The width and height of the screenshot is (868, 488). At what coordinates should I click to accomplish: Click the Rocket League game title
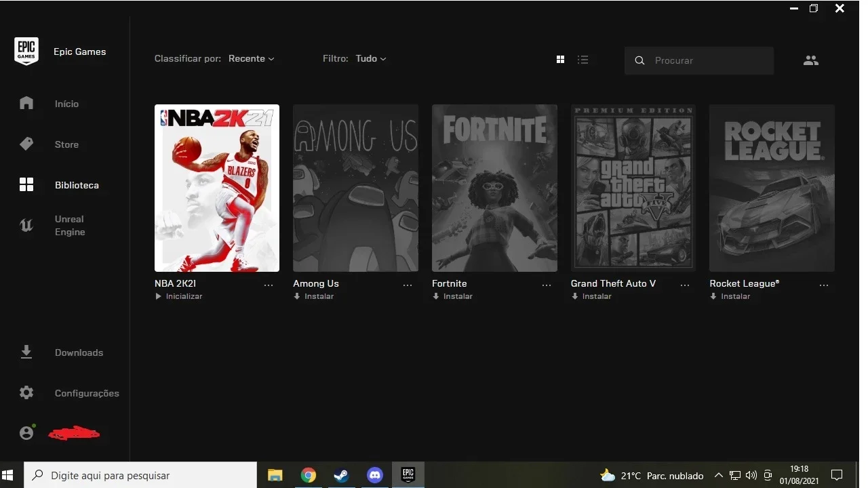pyautogui.click(x=745, y=283)
